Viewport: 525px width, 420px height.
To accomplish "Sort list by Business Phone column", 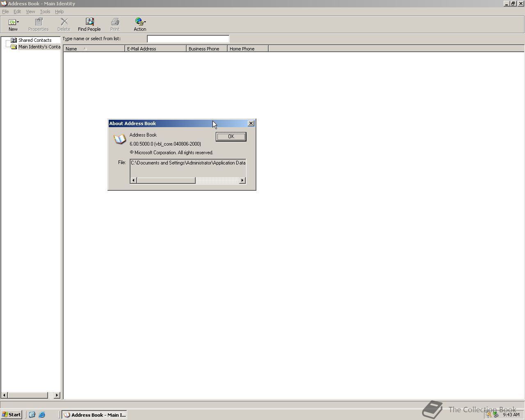I will 207,48.
